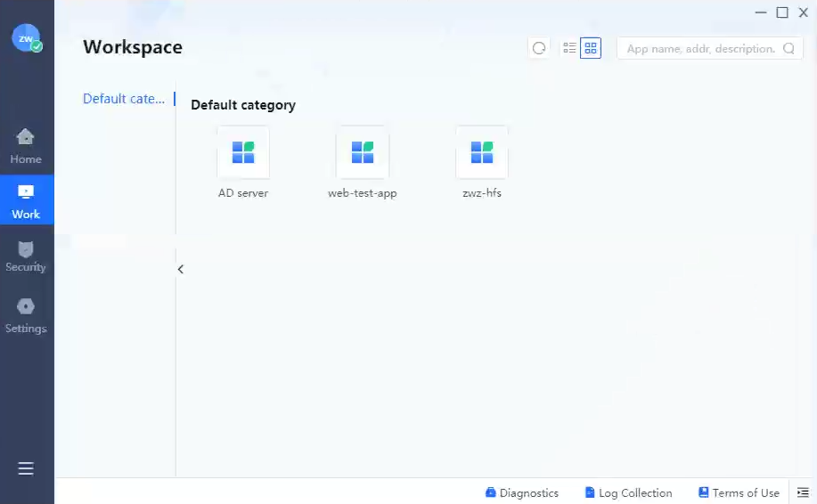This screenshot has height=504, width=817.
Task: Open the ZW user avatar profile
Action: coord(26,38)
